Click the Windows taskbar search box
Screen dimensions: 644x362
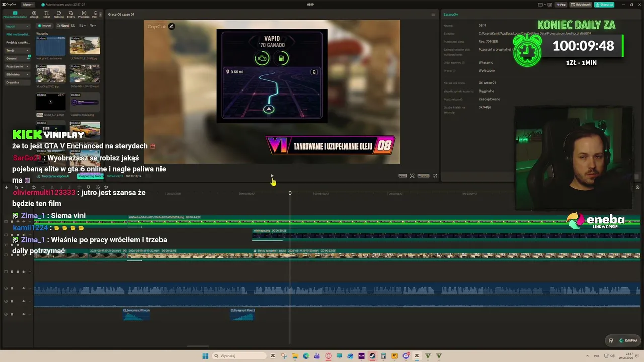tap(239, 356)
